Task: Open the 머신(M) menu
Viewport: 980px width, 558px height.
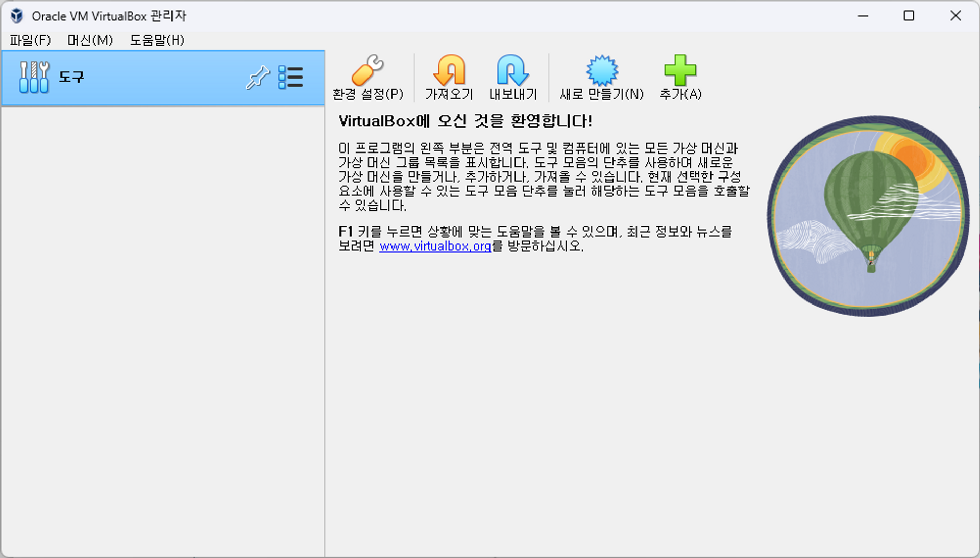Action: (90, 40)
